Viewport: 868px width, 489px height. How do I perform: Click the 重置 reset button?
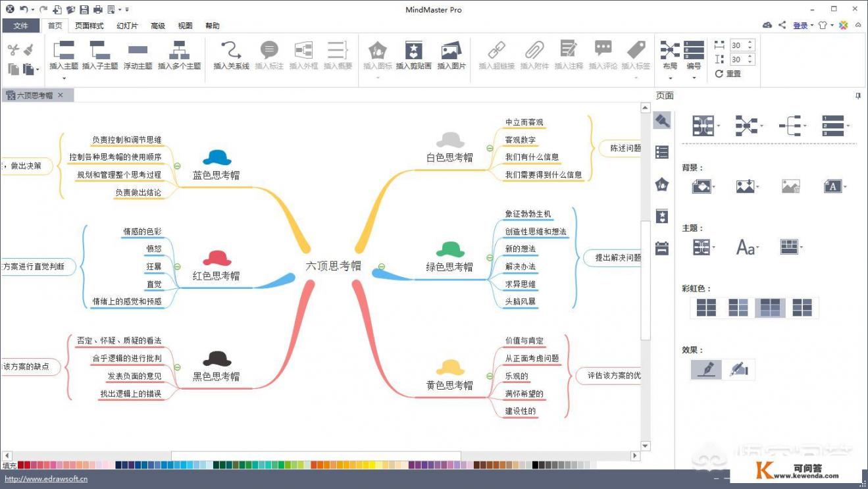(x=728, y=74)
